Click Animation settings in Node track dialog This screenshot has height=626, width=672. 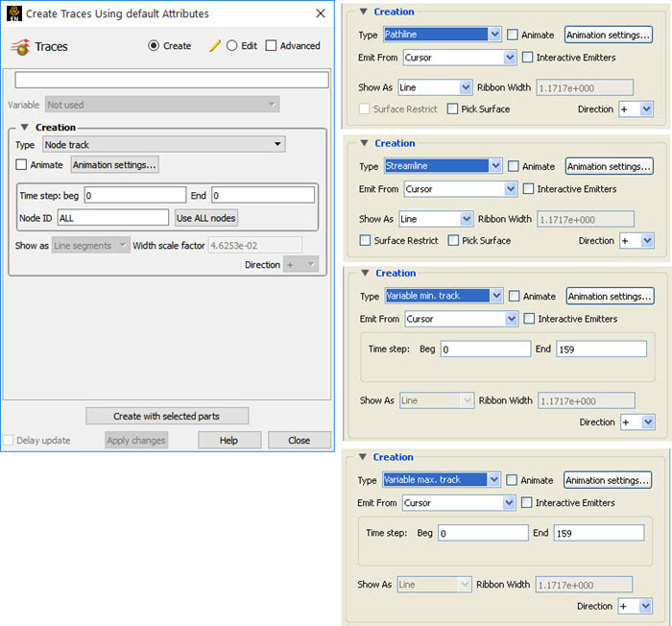click(x=114, y=164)
